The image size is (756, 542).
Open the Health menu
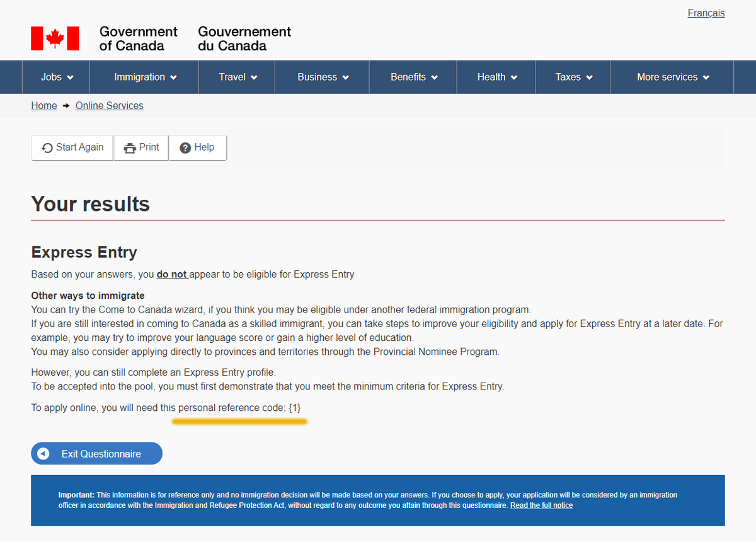click(496, 77)
